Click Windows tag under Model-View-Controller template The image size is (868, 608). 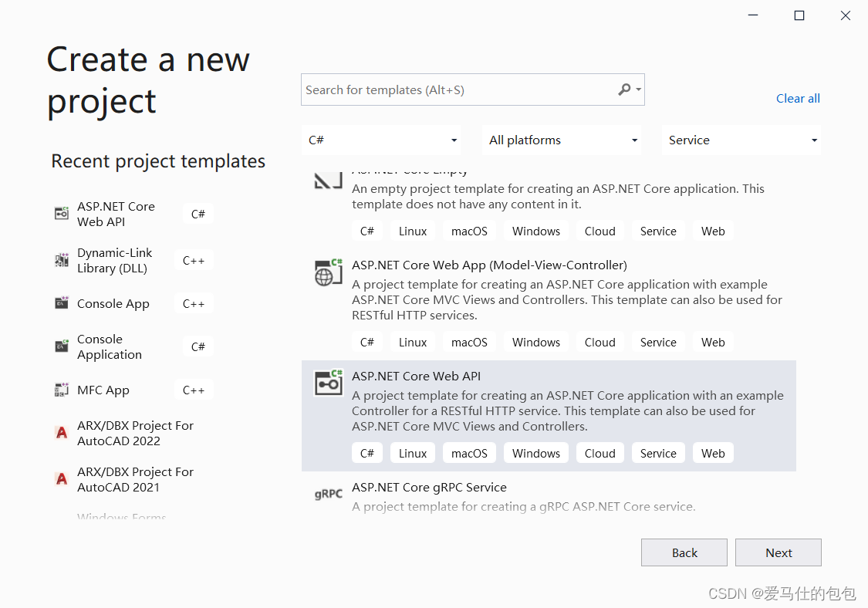point(536,343)
